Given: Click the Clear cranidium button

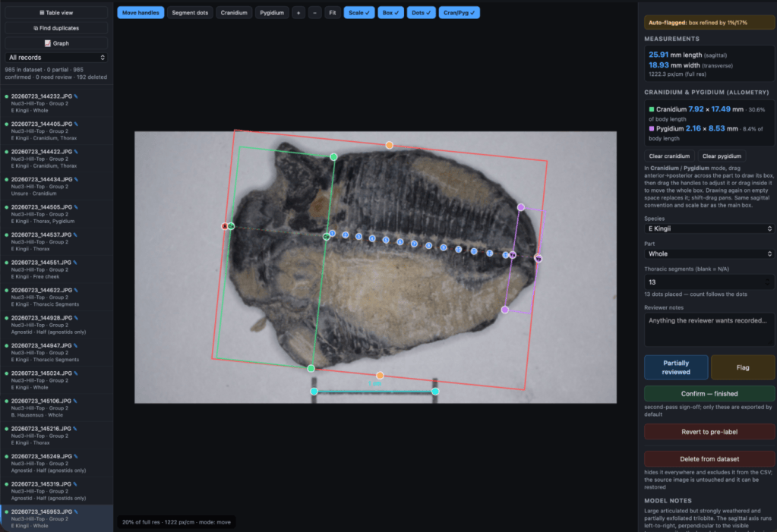Looking at the screenshot, I should 669,156.
